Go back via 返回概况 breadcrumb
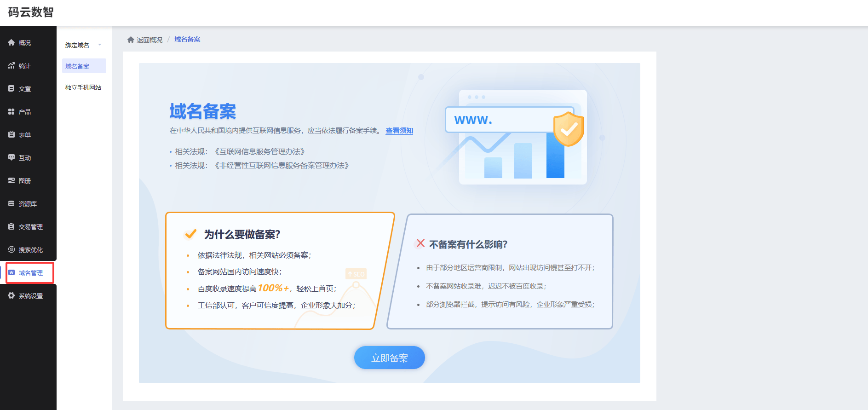 click(149, 40)
